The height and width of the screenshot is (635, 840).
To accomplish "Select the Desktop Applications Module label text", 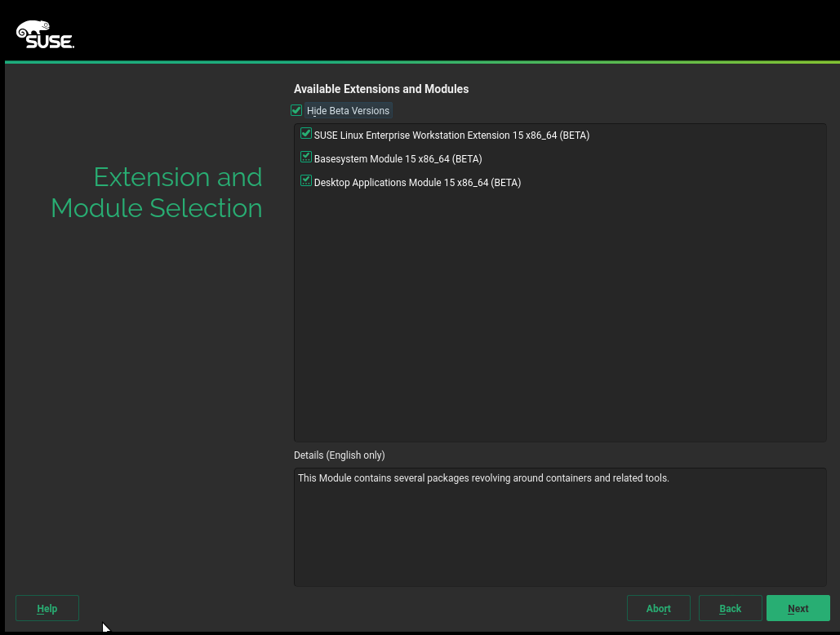I will click(417, 183).
